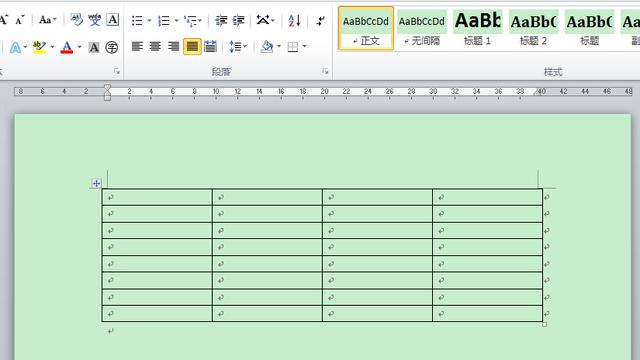This screenshot has height=360, width=640.
Task: Click the hanging indent marker on ruler
Action: [x=107, y=93]
